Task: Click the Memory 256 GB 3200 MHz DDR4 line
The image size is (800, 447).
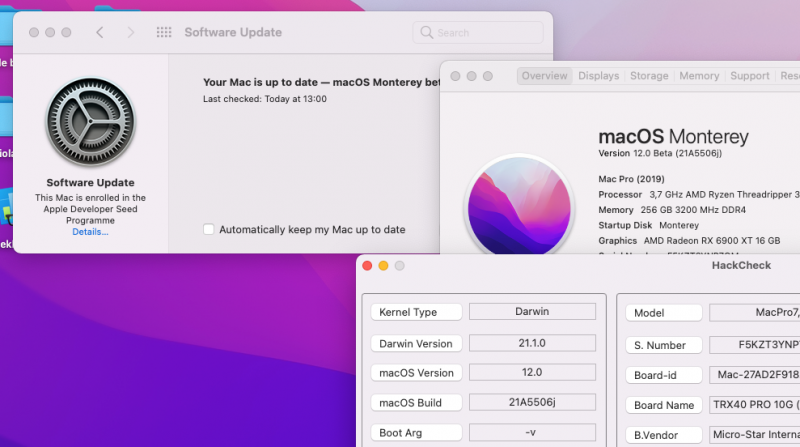Action: [x=672, y=210]
